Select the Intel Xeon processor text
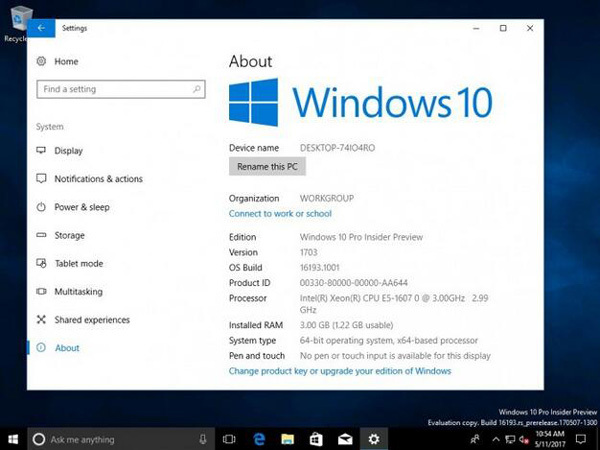This screenshot has width=600, height=450. 394,304
